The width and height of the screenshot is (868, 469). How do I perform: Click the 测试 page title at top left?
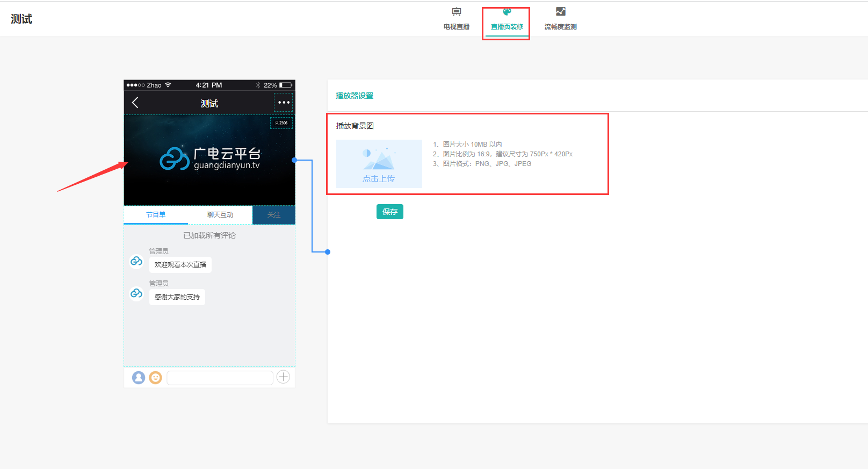[21, 19]
